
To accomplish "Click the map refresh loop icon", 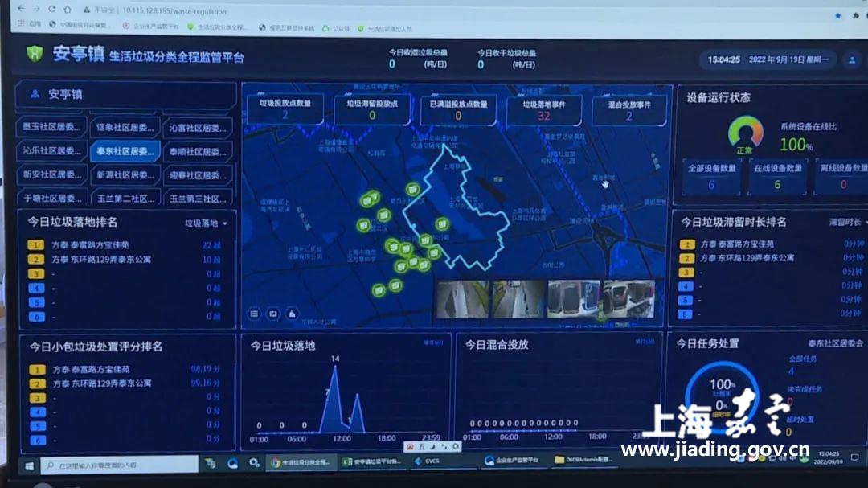I will pyautogui.click(x=273, y=314).
